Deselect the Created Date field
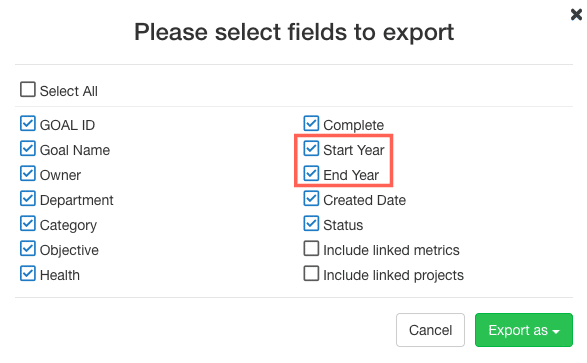Image resolution: width=587 pixels, height=363 pixels. coord(311,199)
